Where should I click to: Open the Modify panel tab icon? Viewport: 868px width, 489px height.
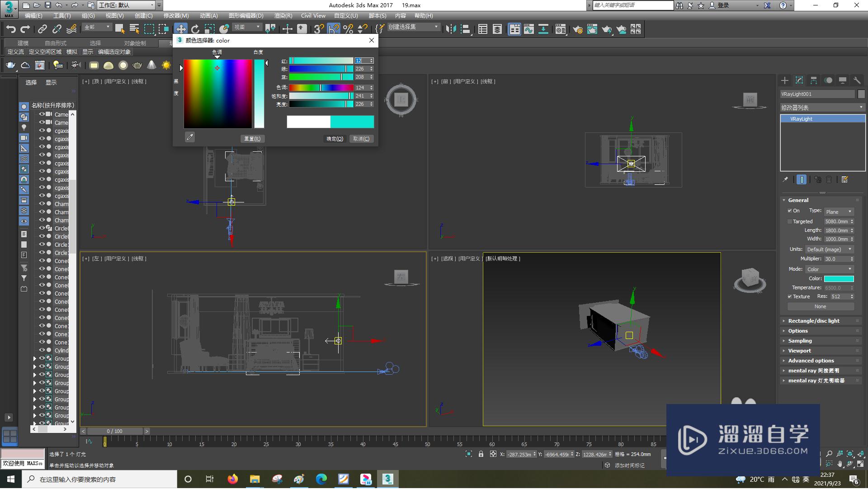[x=799, y=80]
